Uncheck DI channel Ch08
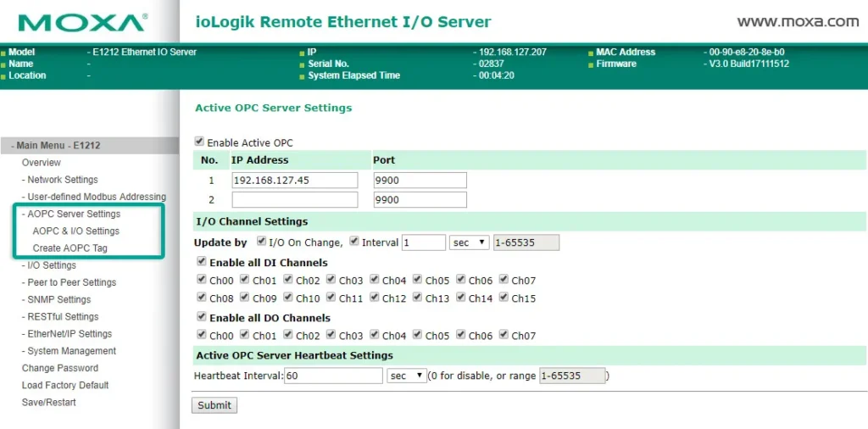868x429 pixels. point(202,298)
